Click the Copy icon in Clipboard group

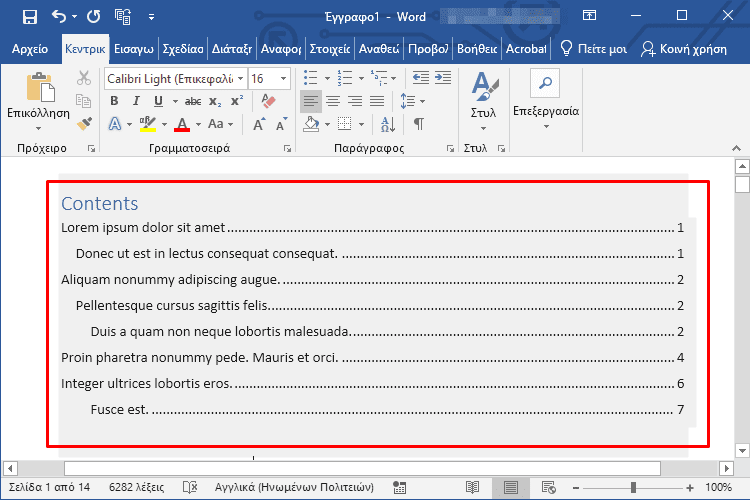click(84, 100)
